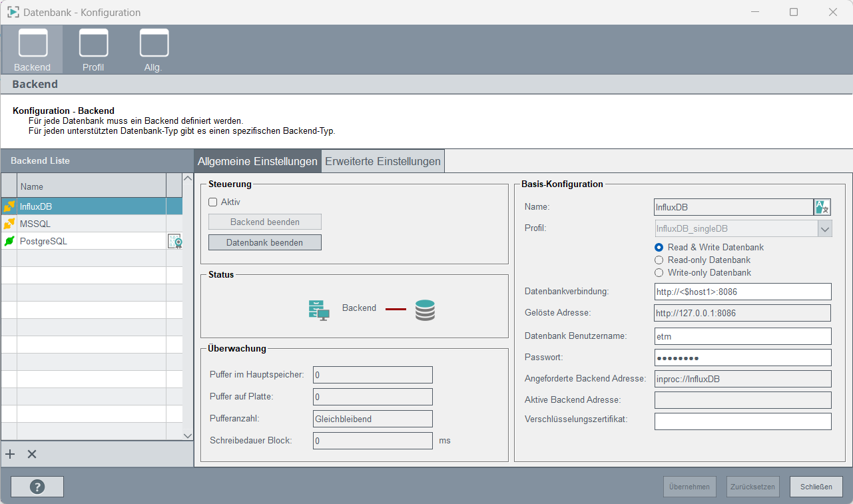The image size is (853, 504).
Task: Select PostgreSQL in the backend list
Action: [91, 241]
